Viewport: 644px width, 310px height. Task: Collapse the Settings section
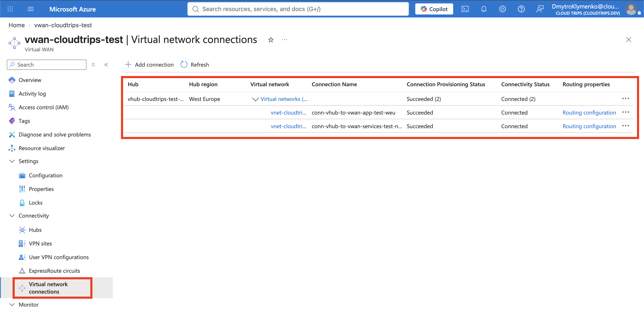pos(12,161)
